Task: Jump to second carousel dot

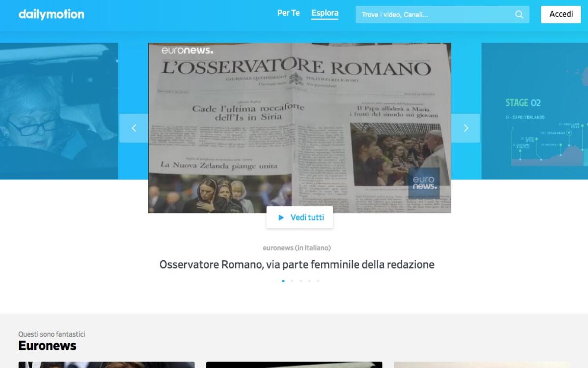Action: 292,281
